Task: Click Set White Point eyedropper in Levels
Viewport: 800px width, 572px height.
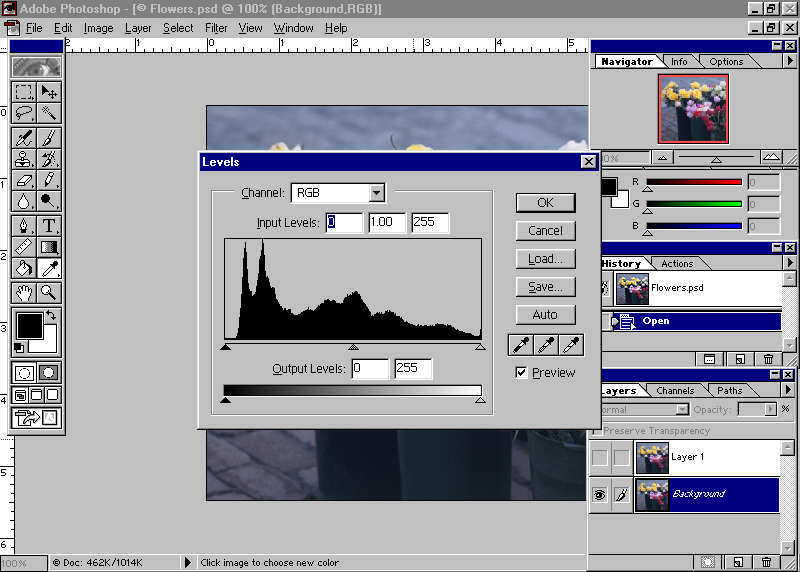Action: [571, 345]
